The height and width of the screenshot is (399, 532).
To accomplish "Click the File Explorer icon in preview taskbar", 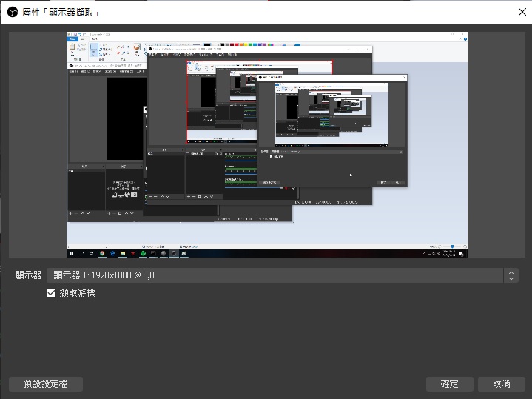I will pyautogui.click(x=123, y=253).
